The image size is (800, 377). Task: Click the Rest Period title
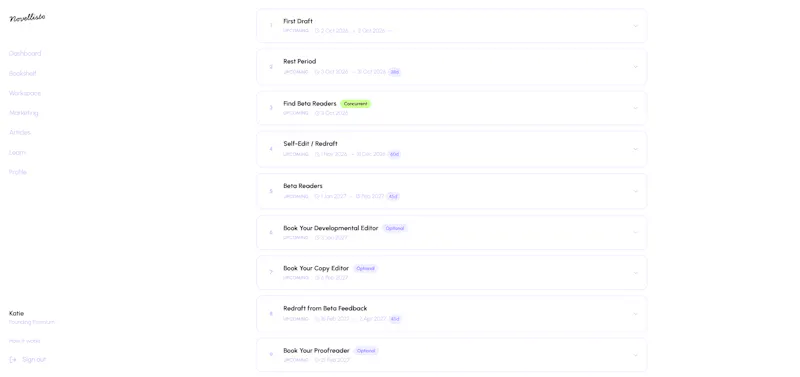click(299, 62)
